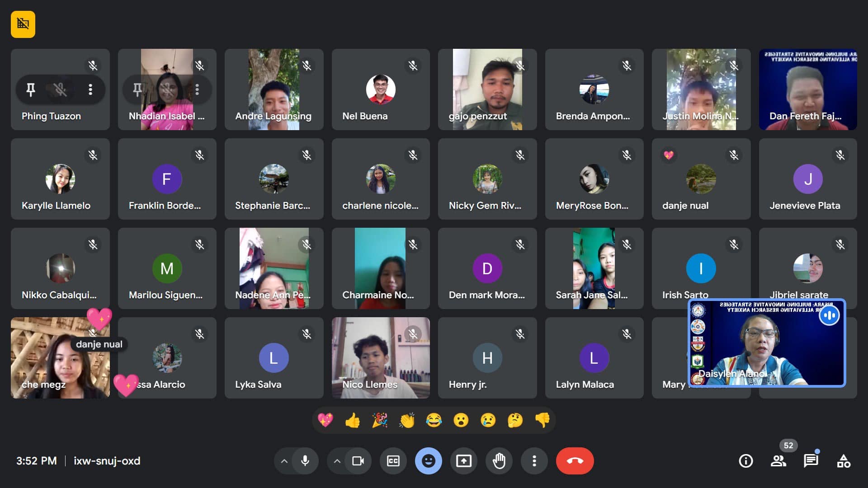
Task: Pin Phing Tuazon's tile
Action: [x=31, y=89]
